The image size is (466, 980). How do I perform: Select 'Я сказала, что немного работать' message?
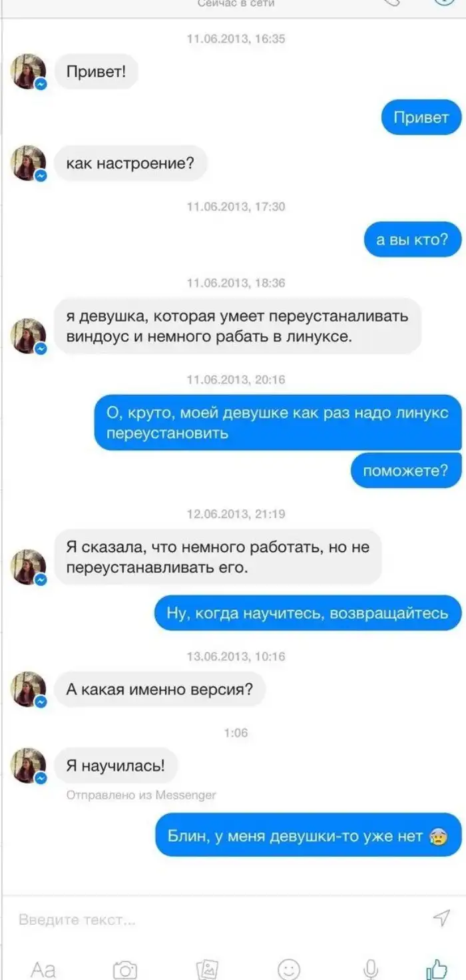(x=218, y=558)
